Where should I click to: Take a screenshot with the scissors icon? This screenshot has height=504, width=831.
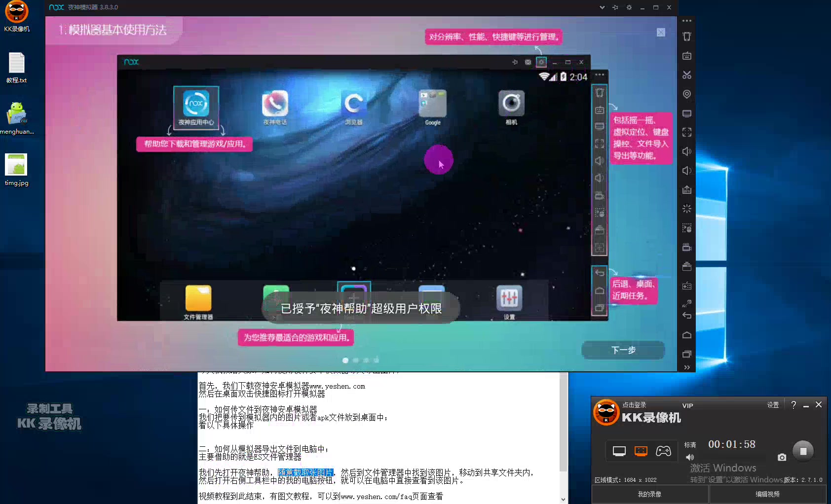pyautogui.click(x=686, y=75)
